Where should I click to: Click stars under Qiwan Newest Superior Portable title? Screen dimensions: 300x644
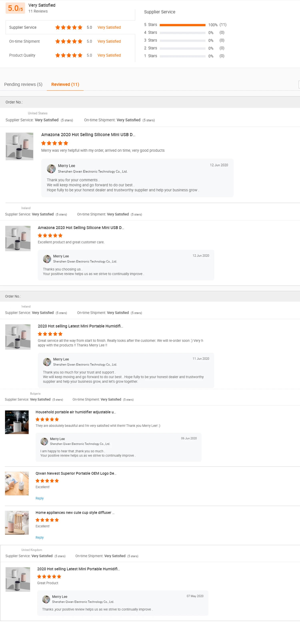(47, 480)
